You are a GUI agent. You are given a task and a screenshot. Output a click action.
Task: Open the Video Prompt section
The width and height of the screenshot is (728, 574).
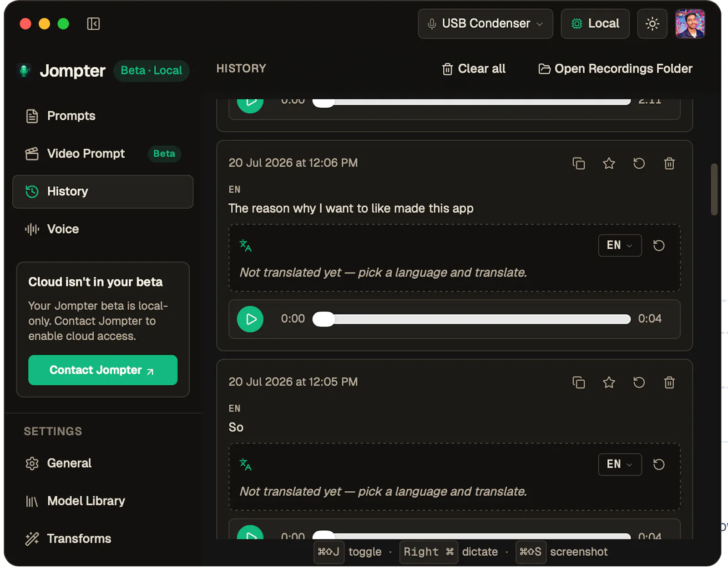[x=103, y=154]
